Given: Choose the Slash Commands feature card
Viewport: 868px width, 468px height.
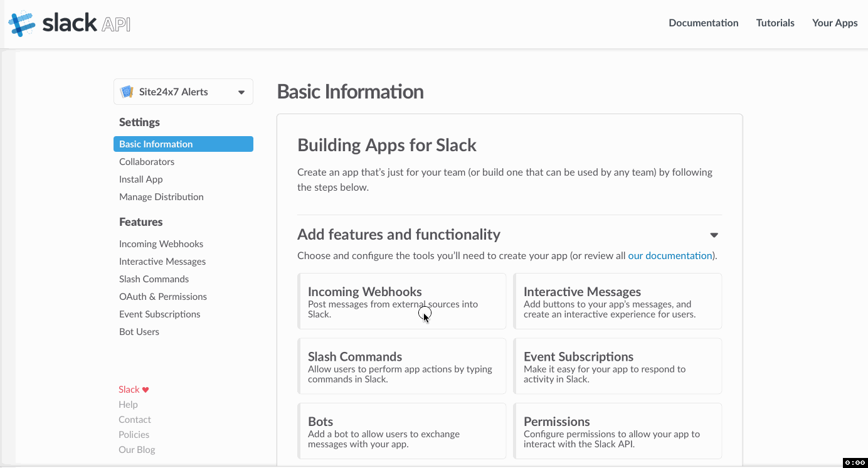Looking at the screenshot, I should click(402, 366).
